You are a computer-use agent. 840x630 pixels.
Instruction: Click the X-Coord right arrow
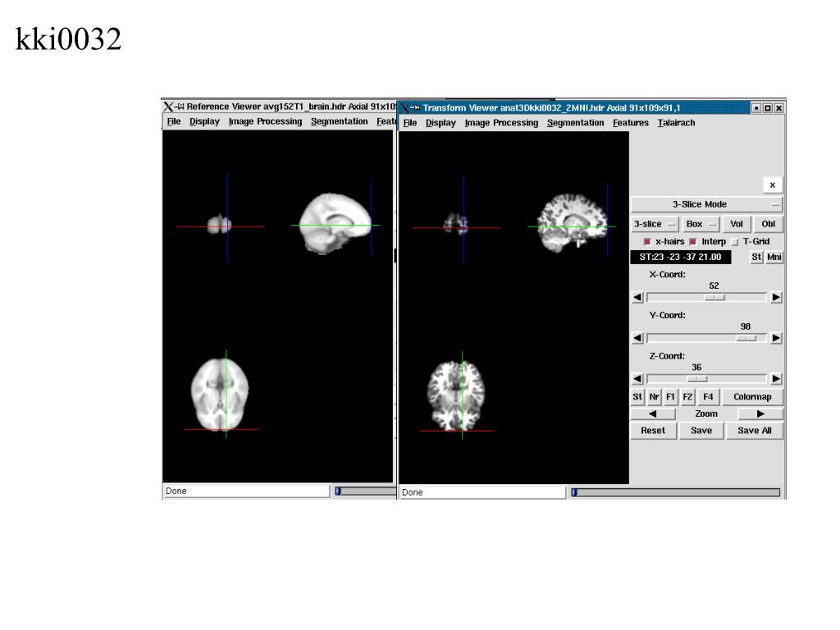coord(776,297)
